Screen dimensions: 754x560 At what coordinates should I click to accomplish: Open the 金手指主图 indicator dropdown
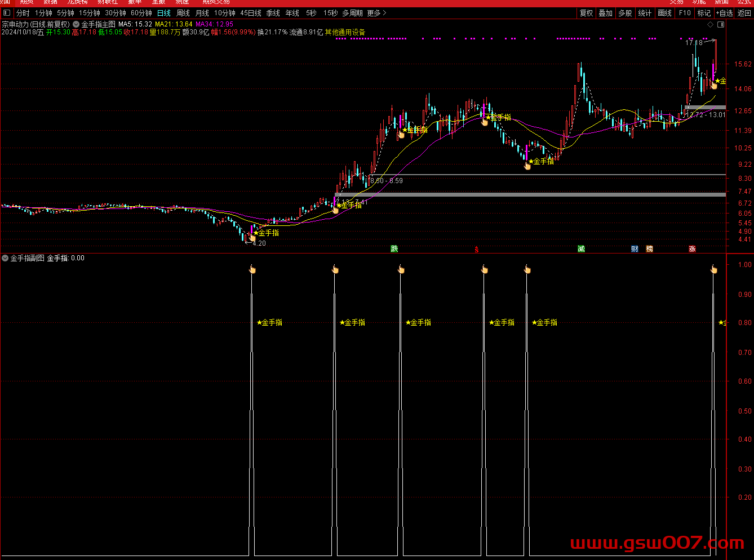[76, 24]
